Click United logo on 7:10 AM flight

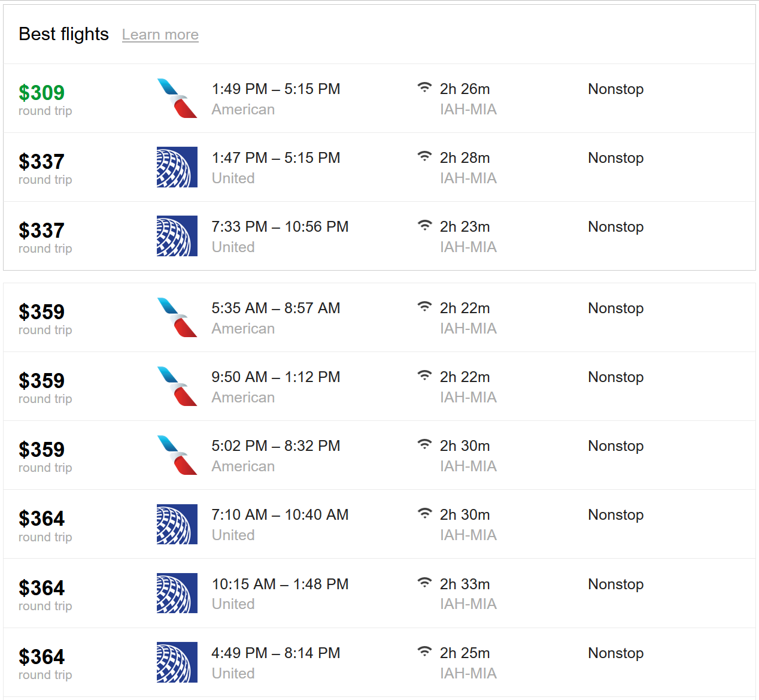click(177, 524)
